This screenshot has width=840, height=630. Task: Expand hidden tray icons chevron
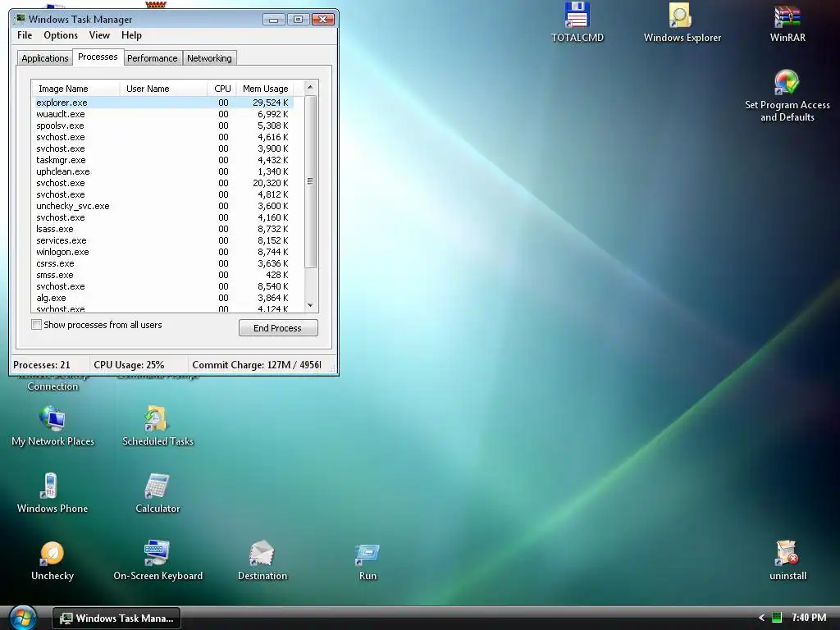tap(761, 618)
